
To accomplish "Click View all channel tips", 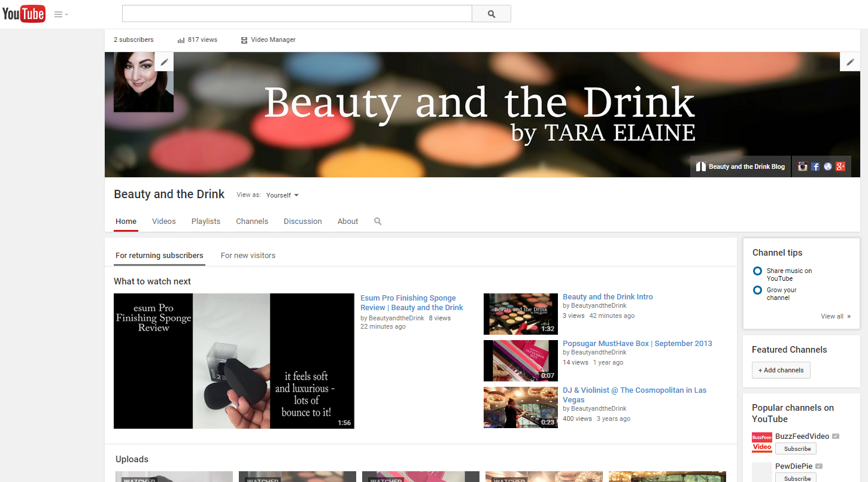I will [836, 317].
